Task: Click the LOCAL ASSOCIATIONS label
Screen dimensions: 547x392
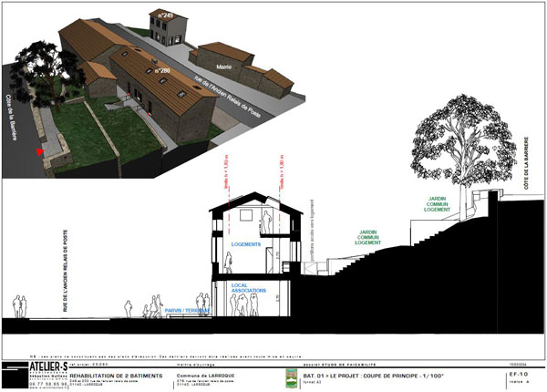Action: pos(249,287)
